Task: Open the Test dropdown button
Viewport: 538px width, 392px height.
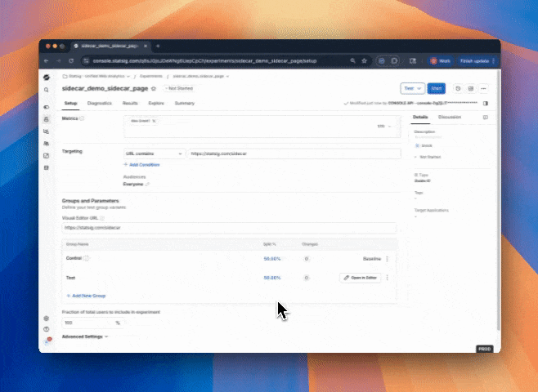Action: pos(411,88)
